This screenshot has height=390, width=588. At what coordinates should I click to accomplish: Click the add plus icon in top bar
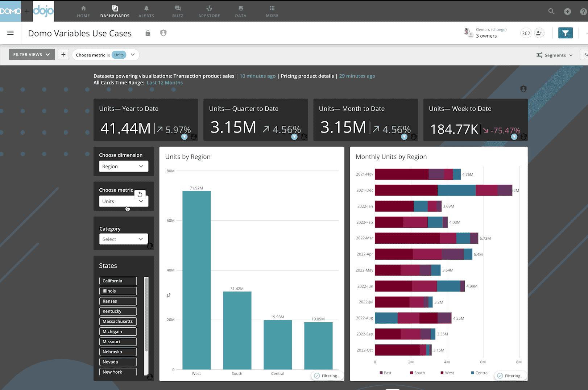point(567,12)
